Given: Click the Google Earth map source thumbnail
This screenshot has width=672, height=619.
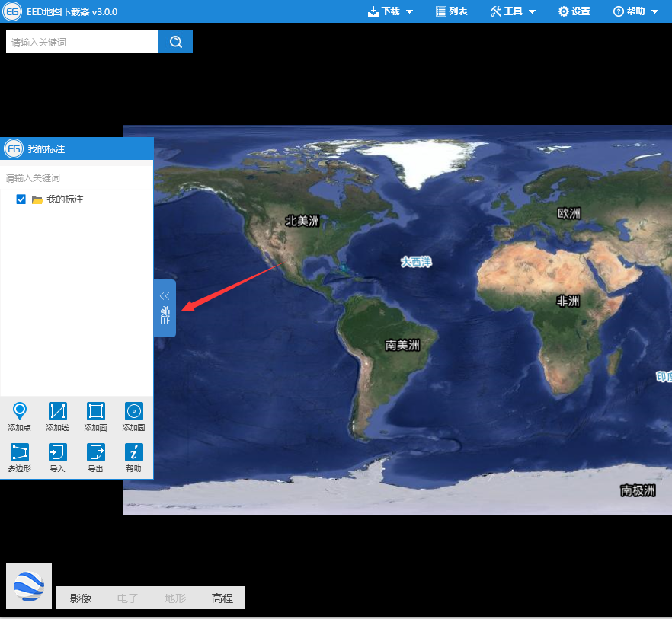Looking at the screenshot, I should (x=29, y=586).
